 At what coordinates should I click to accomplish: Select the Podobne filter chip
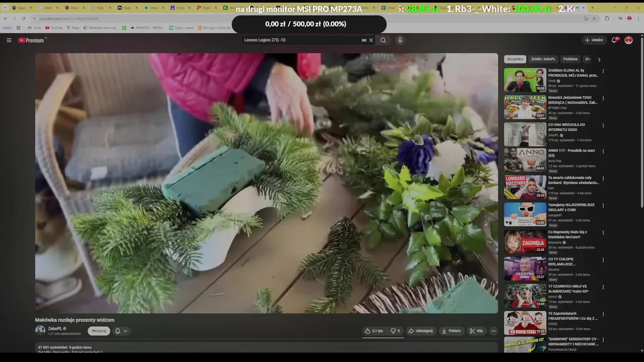tap(571, 59)
